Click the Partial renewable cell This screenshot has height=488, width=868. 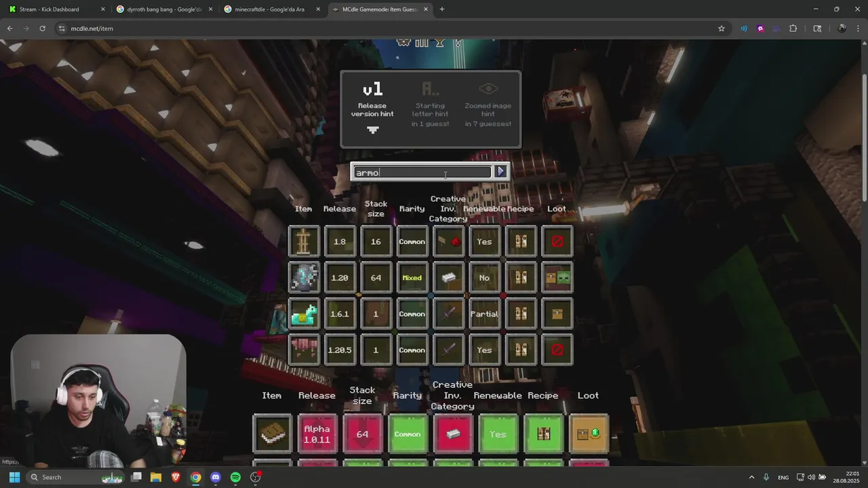[484, 314]
